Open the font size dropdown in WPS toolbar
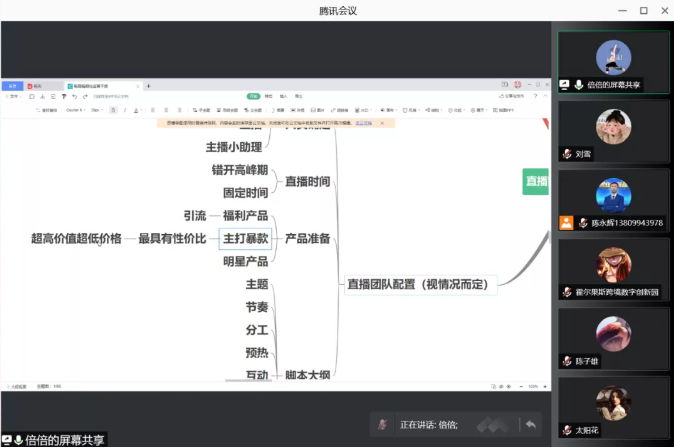Screen dimensions: 674x448 pos(97,110)
